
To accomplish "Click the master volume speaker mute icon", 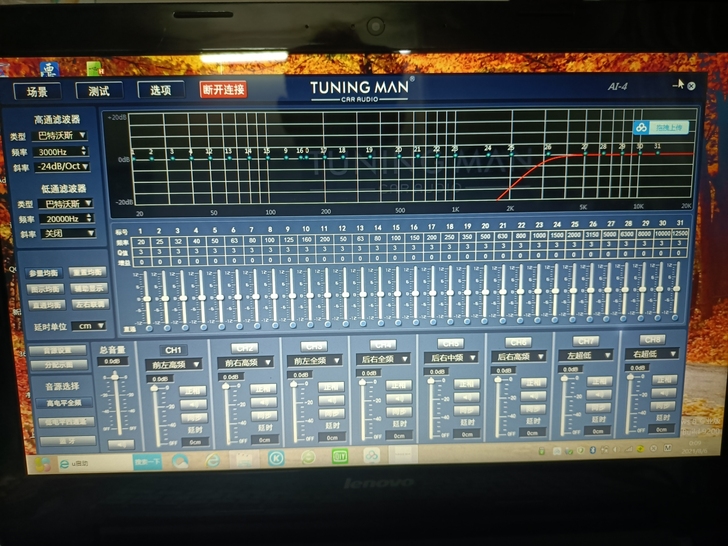I will point(121,444).
